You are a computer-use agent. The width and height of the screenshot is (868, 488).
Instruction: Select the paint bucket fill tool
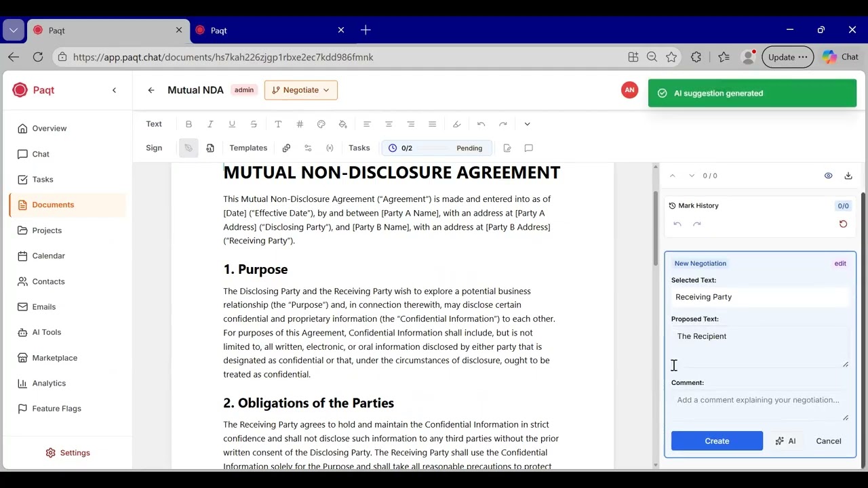(343, 124)
